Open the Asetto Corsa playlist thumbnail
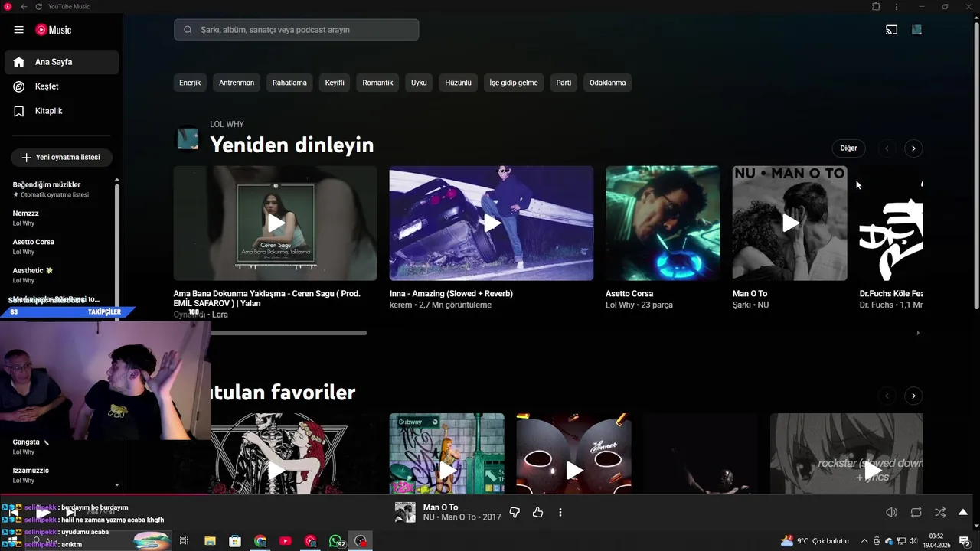This screenshot has width=980, height=551. tap(663, 223)
